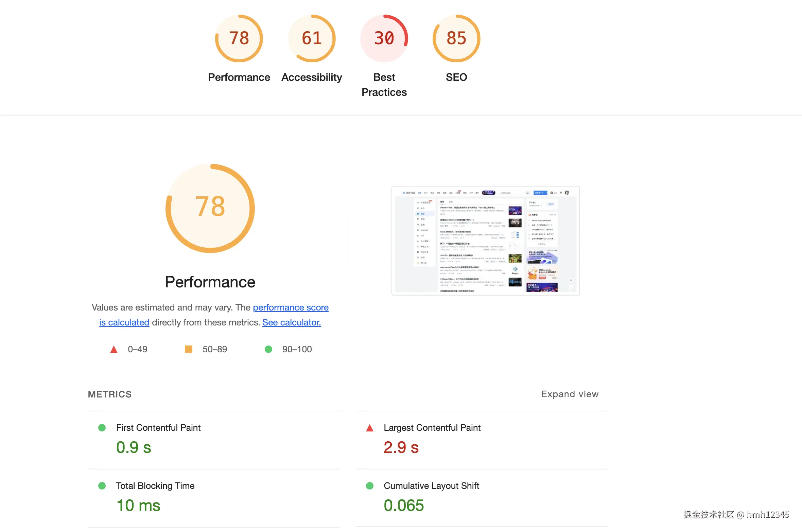Click the Performance score gauge 78 at top

click(239, 38)
